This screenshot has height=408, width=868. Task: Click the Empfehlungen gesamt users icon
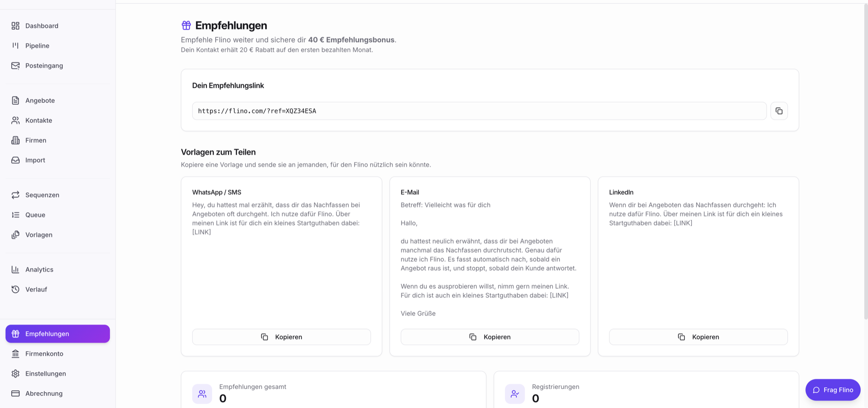coord(202,394)
